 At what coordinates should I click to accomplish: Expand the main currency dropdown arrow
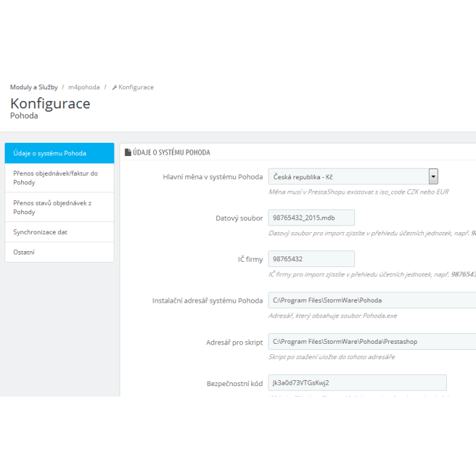click(x=433, y=177)
